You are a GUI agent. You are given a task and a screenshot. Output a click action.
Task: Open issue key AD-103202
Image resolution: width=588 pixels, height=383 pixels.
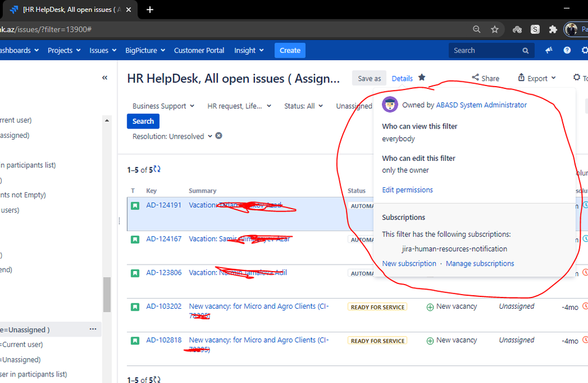(164, 306)
